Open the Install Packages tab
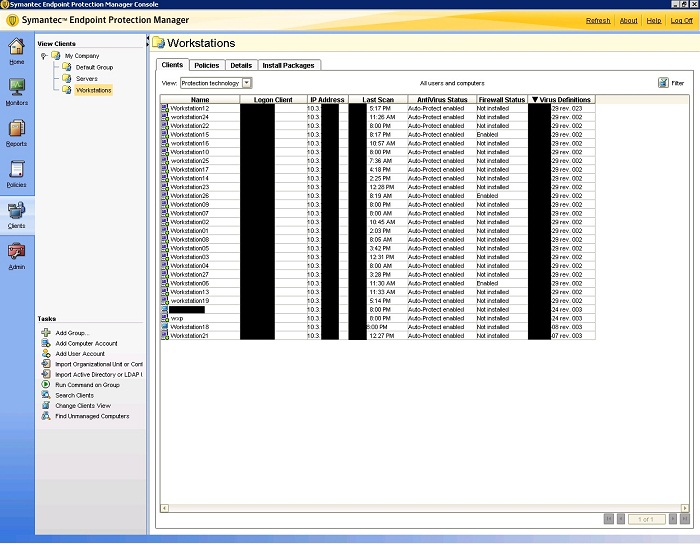Viewport: 700px width, 544px height. (x=288, y=65)
